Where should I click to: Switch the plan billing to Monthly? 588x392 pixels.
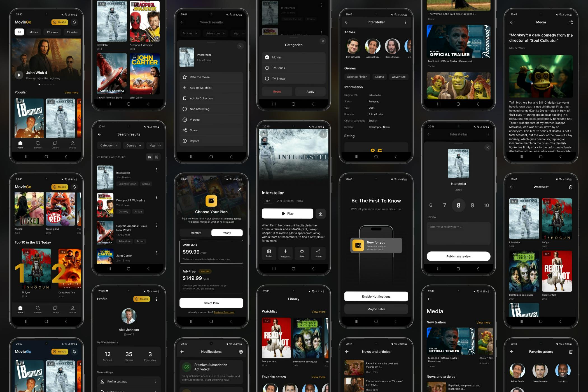pyautogui.click(x=195, y=233)
